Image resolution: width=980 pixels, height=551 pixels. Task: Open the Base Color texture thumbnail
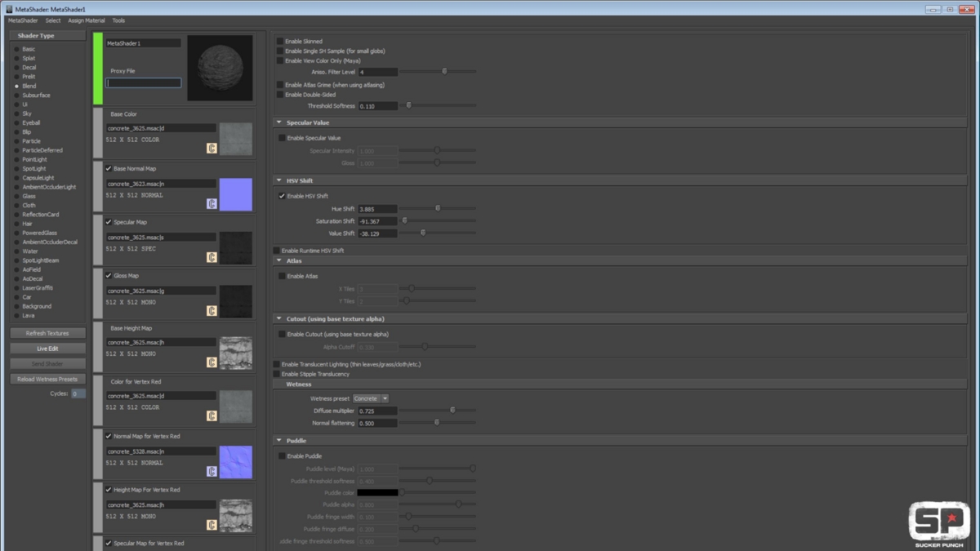236,140
